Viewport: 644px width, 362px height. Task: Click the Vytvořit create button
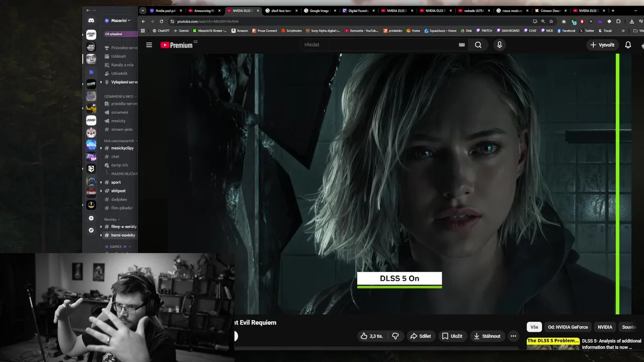pyautogui.click(x=602, y=45)
